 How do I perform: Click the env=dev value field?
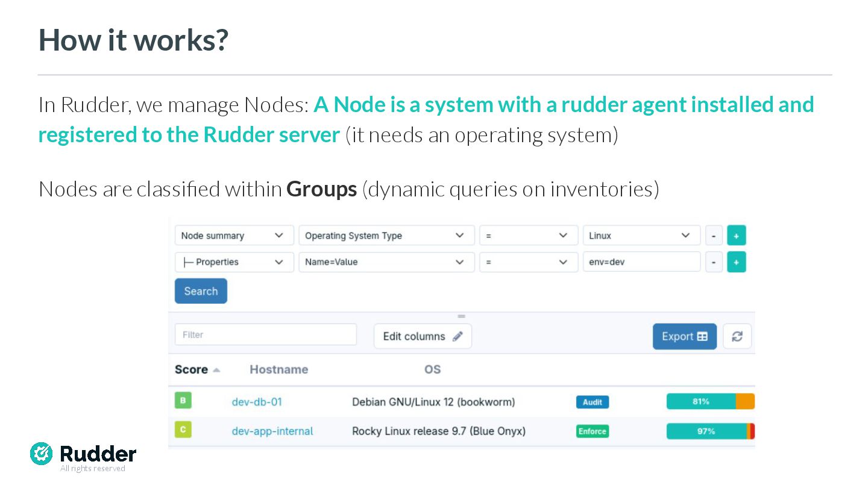tap(641, 262)
